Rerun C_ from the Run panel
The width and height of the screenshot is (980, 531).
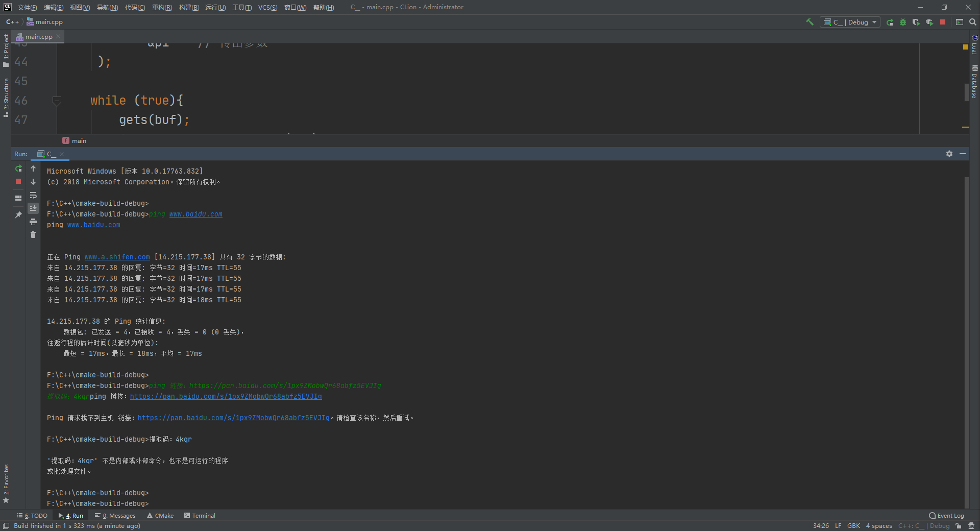pyautogui.click(x=18, y=168)
